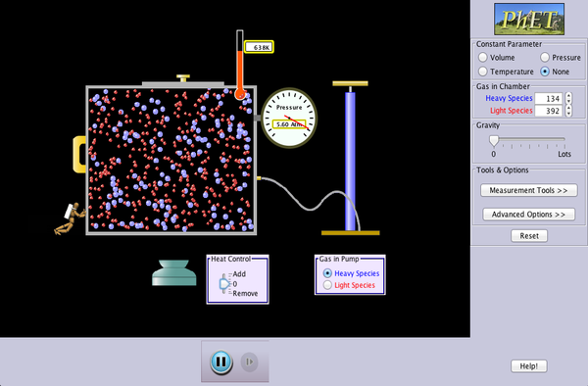Expand Advanced Options
The image size is (588, 386).
tap(529, 215)
